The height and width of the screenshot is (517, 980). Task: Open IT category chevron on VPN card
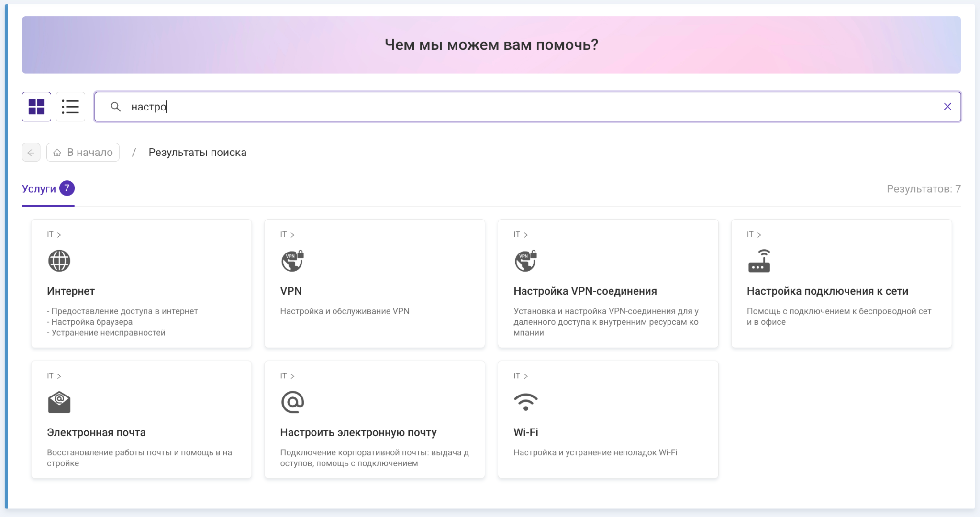coord(292,235)
